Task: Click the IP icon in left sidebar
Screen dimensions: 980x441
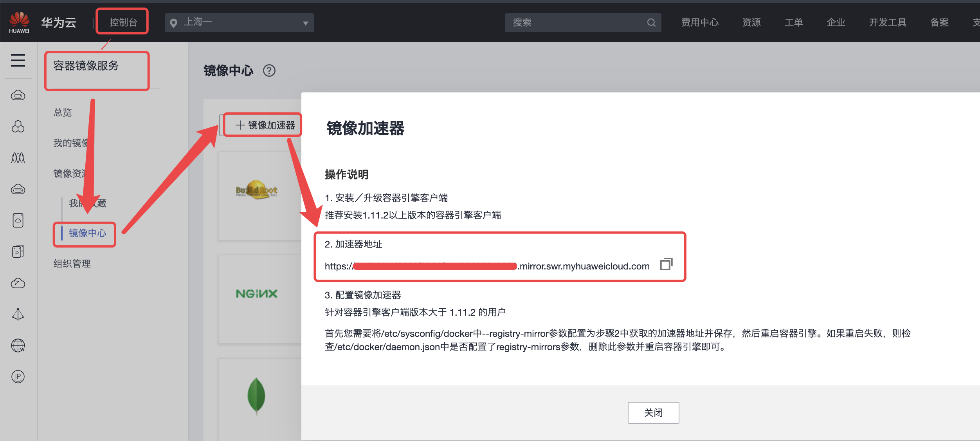Action: click(x=18, y=376)
